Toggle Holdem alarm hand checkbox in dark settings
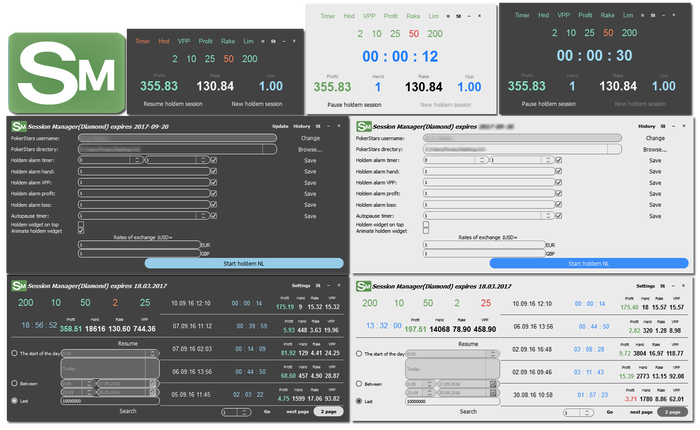The width and height of the screenshot is (700, 430). click(x=214, y=171)
